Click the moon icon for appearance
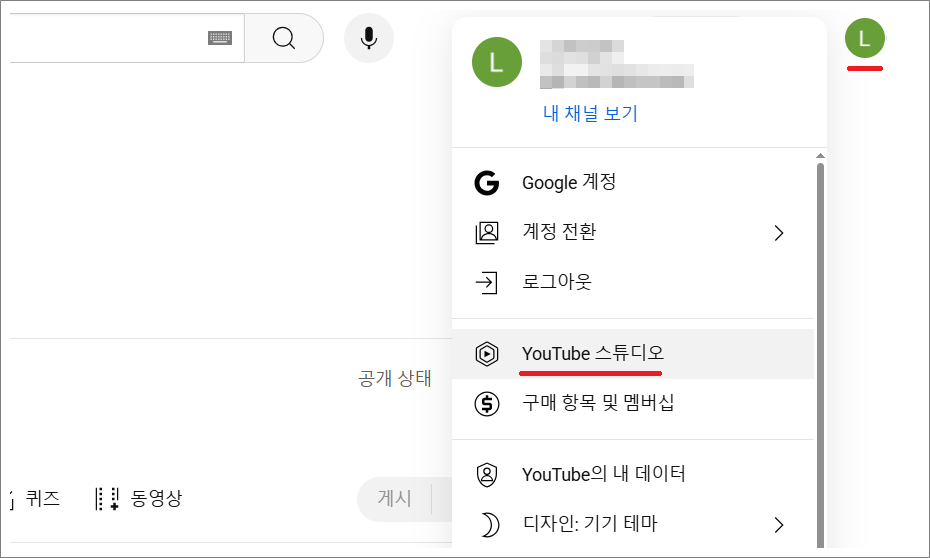 pos(489,525)
